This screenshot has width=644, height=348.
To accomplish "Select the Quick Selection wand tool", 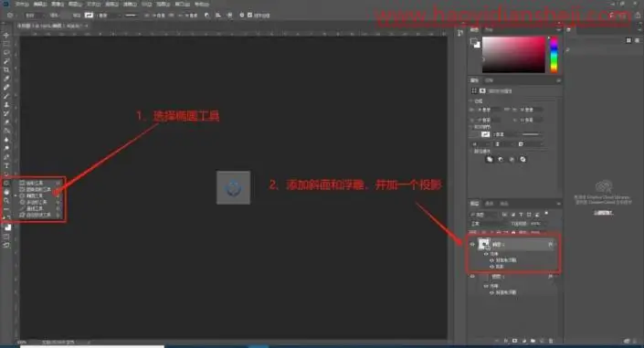I will (x=6, y=61).
